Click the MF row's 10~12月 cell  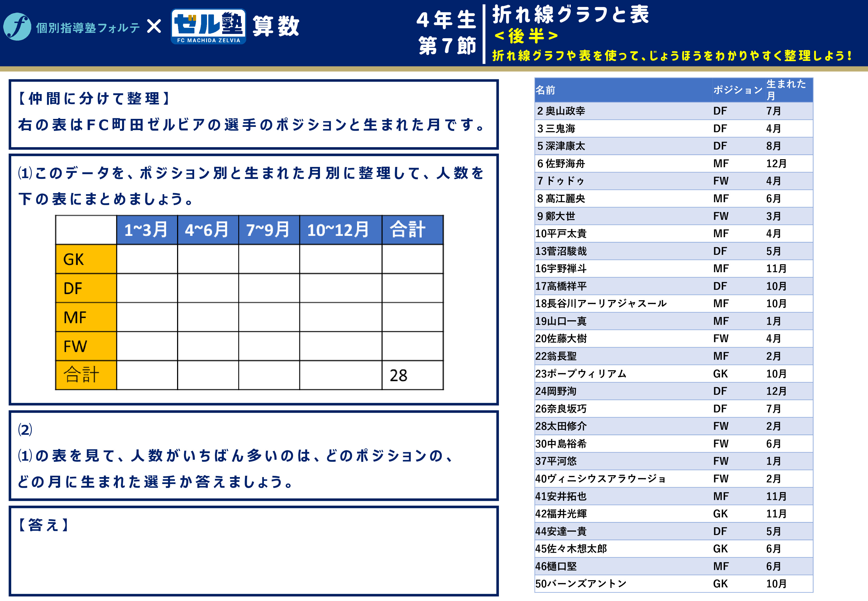(340, 317)
